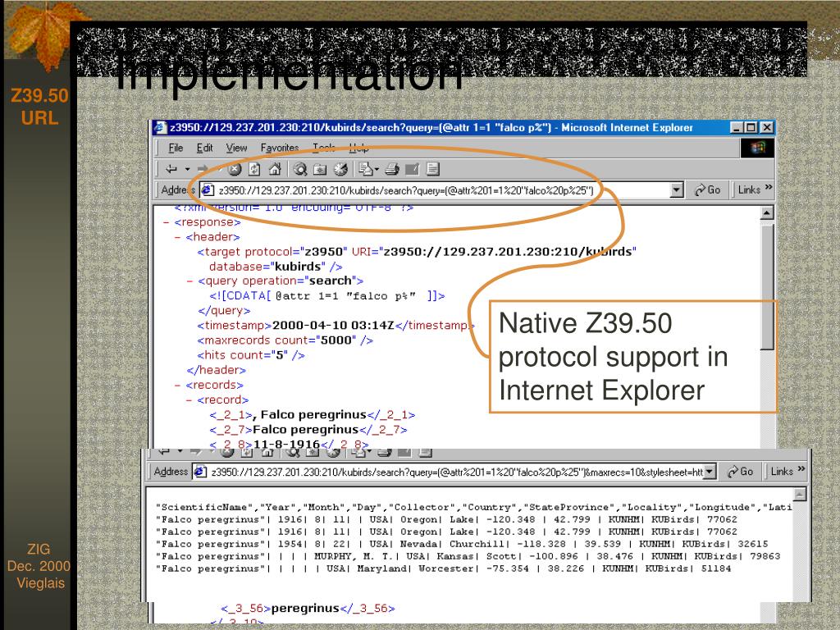The height and width of the screenshot is (630, 840).
Task: Open the View menu
Action: [236, 148]
